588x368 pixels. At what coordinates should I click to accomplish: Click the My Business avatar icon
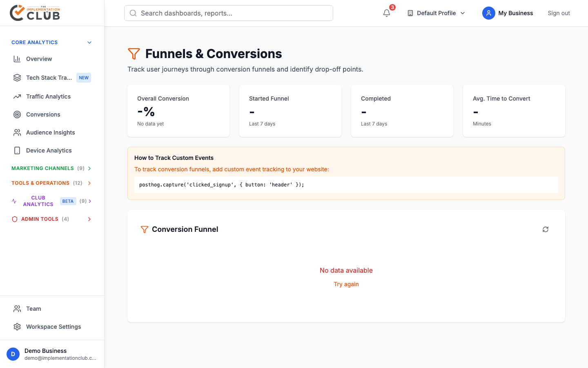[x=488, y=13]
